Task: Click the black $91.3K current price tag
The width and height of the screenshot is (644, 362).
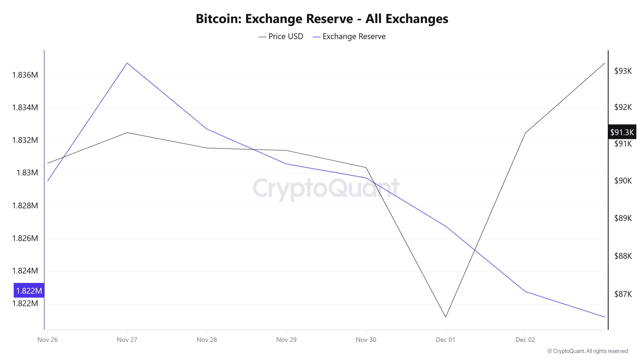Action: click(622, 132)
